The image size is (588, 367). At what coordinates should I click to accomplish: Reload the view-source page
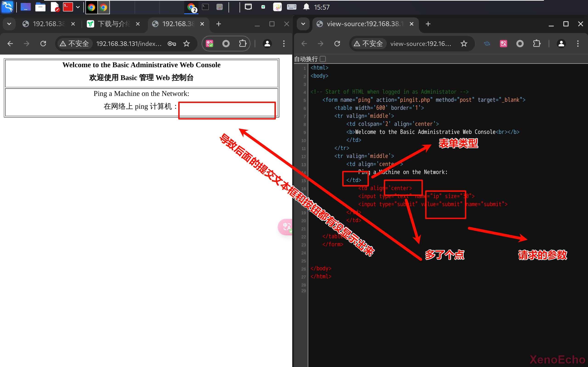(337, 44)
